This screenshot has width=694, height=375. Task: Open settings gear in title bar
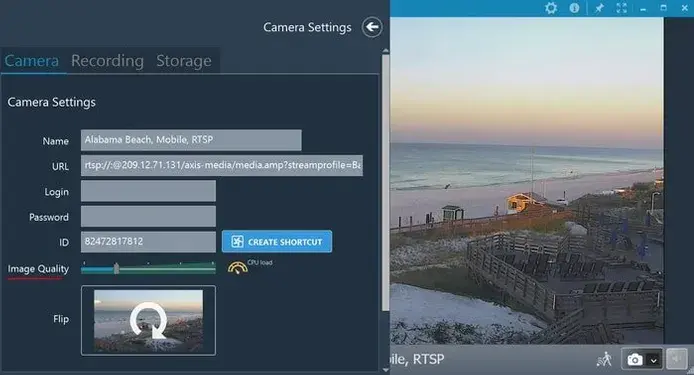(x=551, y=8)
